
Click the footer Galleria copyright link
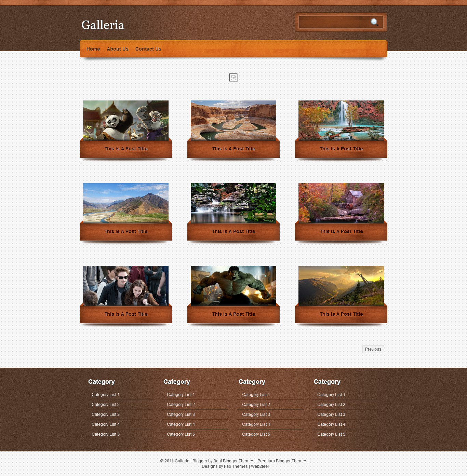click(182, 461)
